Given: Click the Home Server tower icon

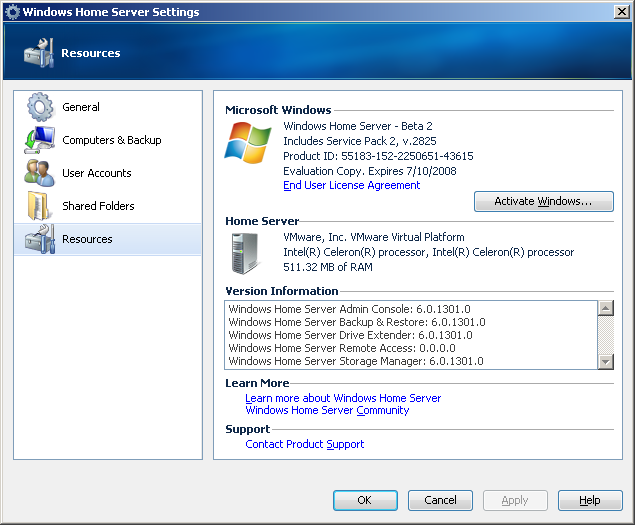Looking at the screenshot, I should [244, 254].
